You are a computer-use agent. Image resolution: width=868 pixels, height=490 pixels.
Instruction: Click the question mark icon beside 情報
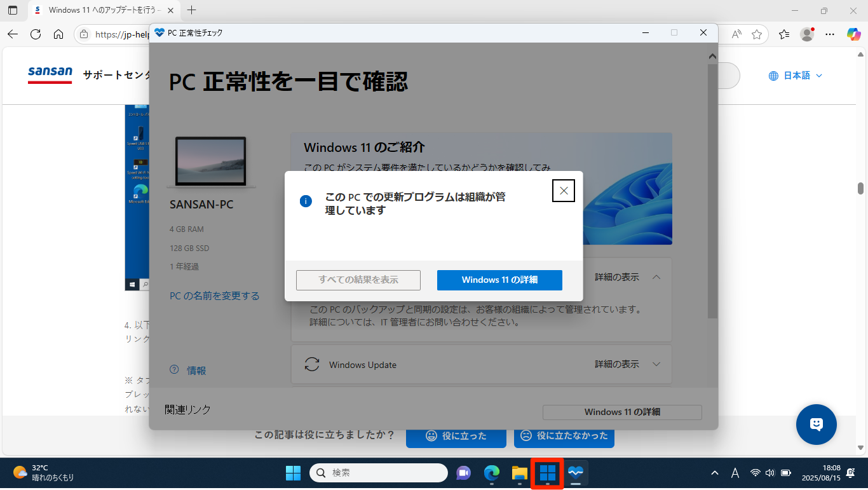pos(174,370)
